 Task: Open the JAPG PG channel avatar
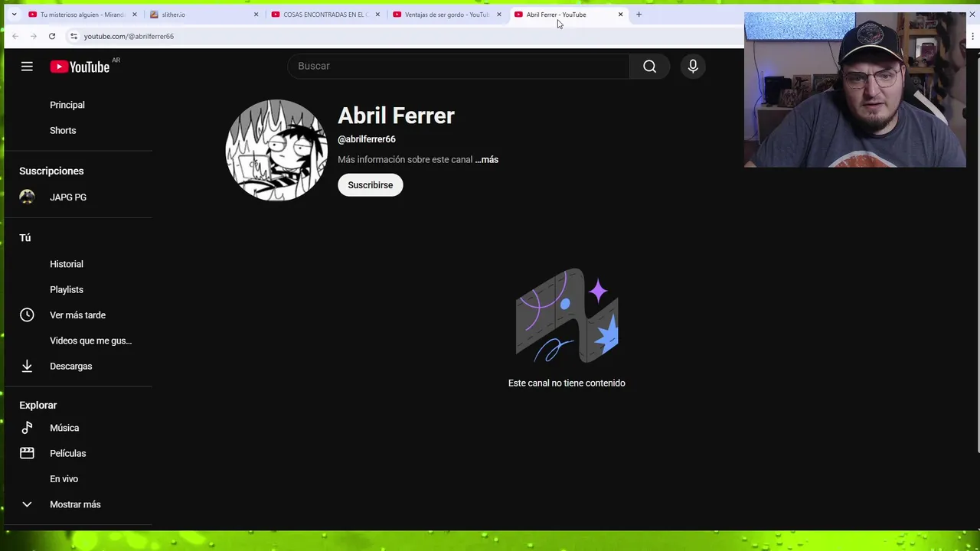point(27,197)
